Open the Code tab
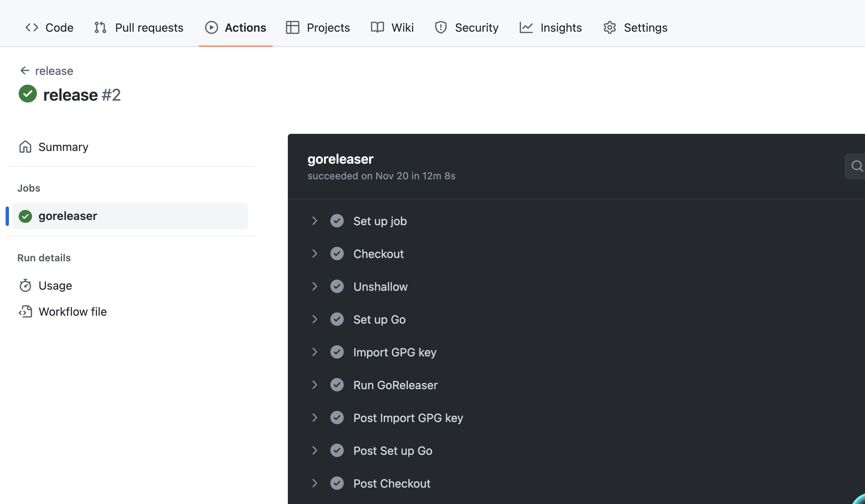The width and height of the screenshot is (865, 504). (49, 28)
